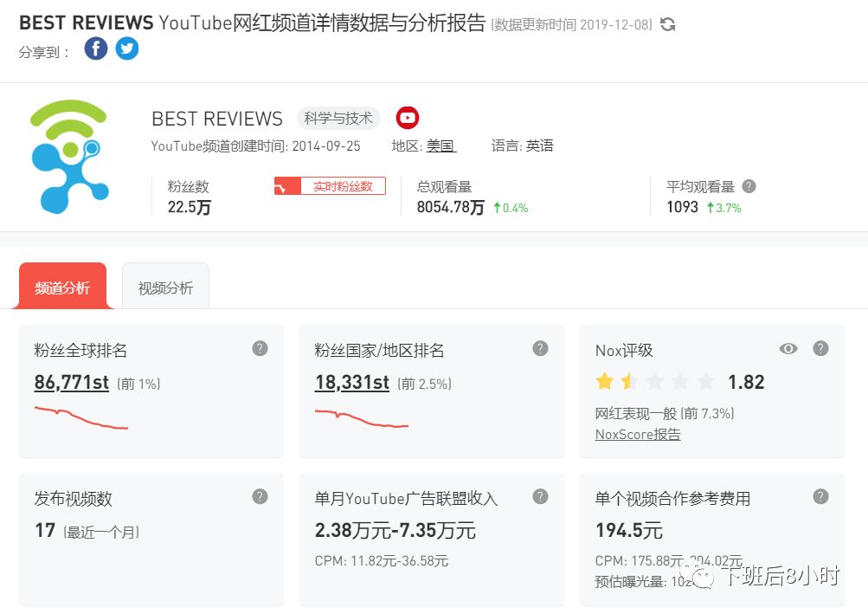Screen dimensions: 868x614
Task: Open help tip for 单个视频合作参考费用
Action: coord(820,496)
